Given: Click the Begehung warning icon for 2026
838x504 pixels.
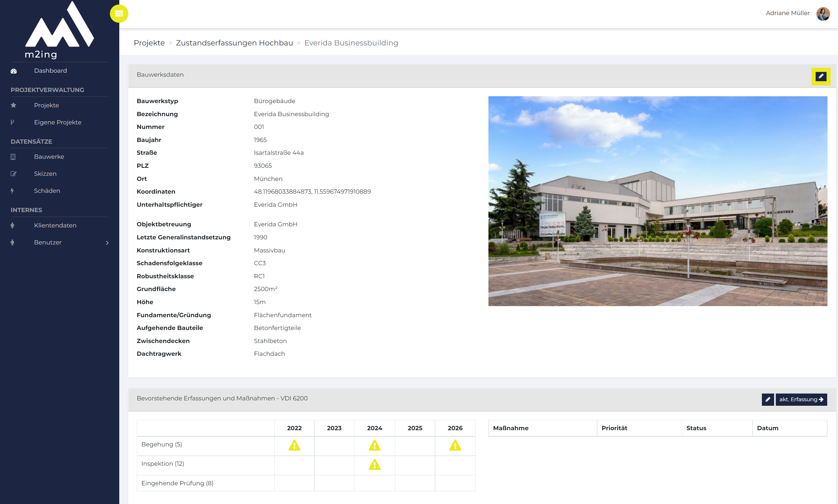Looking at the screenshot, I should point(455,445).
